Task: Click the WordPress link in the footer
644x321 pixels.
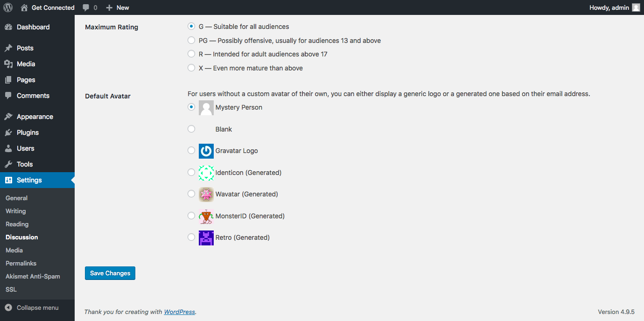Action: click(x=179, y=312)
